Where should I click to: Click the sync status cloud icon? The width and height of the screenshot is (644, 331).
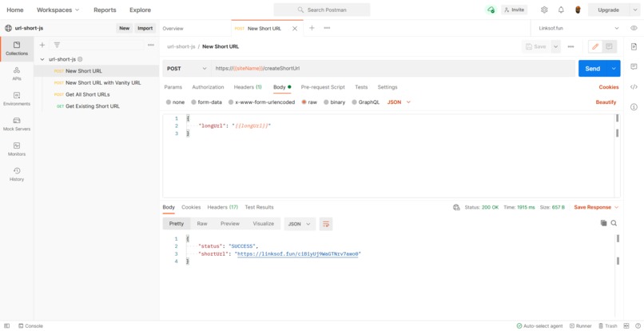(x=491, y=10)
